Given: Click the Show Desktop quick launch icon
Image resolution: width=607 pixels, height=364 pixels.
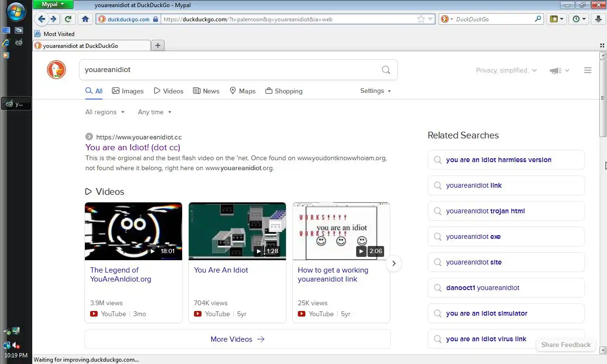Looking at the screenshot, I should [x=6, y=30].
